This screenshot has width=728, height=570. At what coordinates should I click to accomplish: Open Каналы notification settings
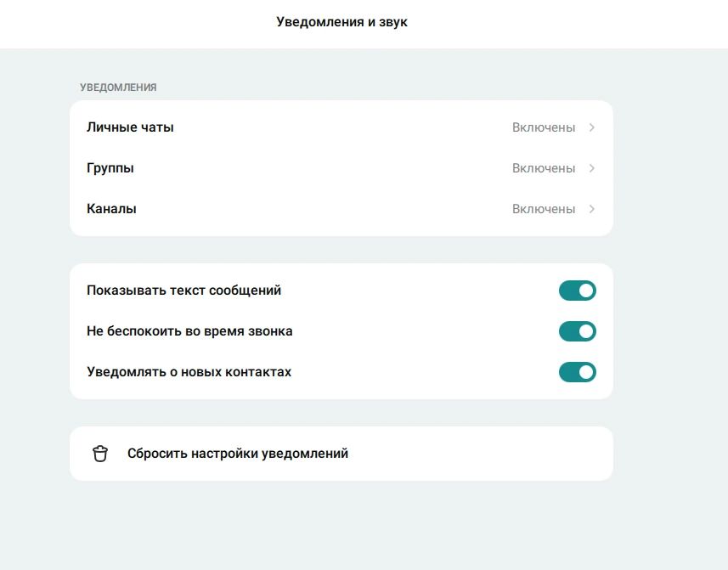(x=341, y=209)
